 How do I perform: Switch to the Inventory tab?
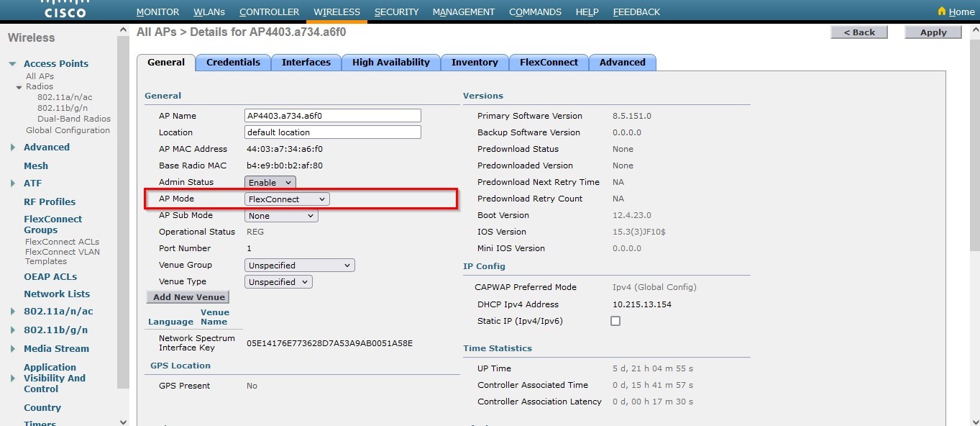[475, 63]
